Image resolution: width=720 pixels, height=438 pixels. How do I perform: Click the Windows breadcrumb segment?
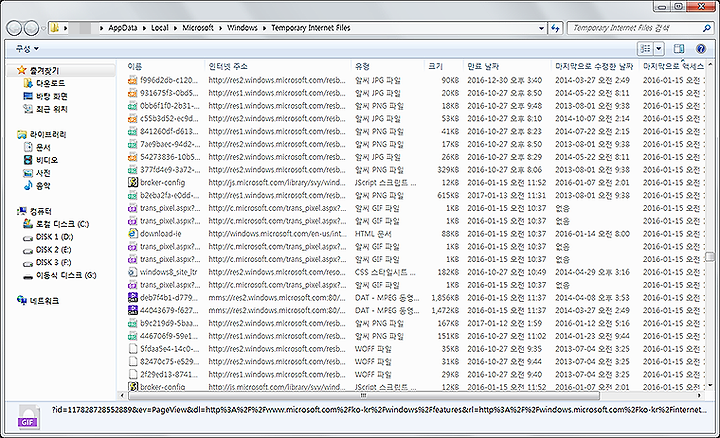click(242, 28)
